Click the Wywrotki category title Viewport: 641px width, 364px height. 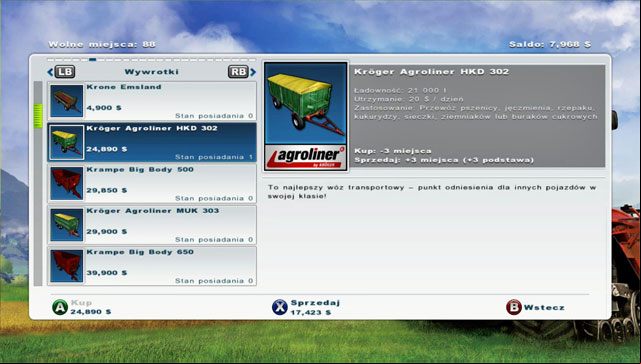tap(152, 72)
